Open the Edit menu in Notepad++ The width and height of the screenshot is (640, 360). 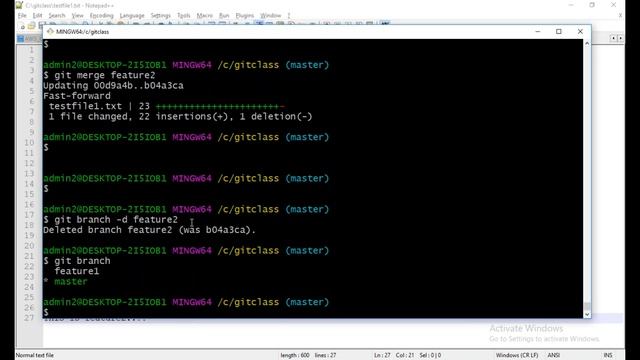click(38, 16)
